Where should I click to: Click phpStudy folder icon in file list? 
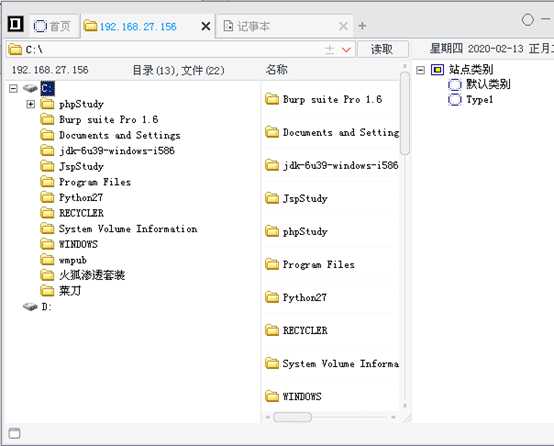tap(272, 231)
